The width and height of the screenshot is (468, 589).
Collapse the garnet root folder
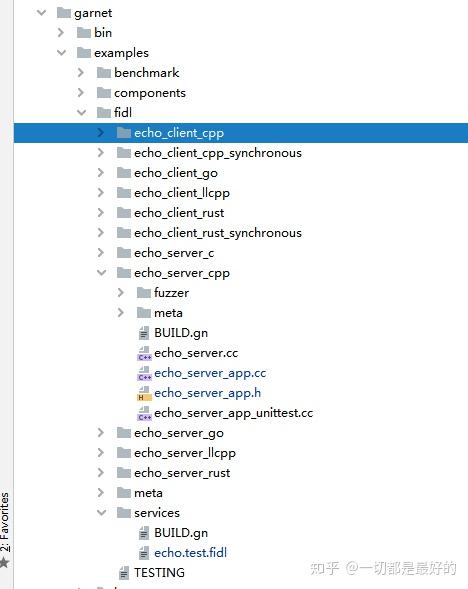coord(41,13)
